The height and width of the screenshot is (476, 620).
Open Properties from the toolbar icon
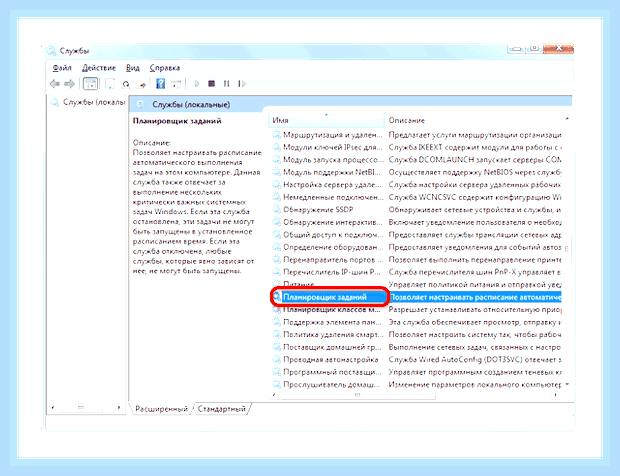pyautogui.click(x=110, y=84)
